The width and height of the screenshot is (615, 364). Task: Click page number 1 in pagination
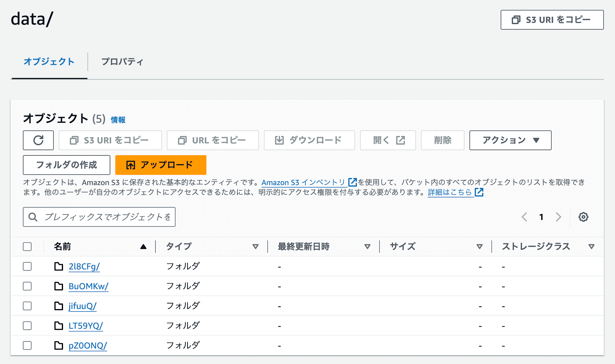(x=541, y=217)
